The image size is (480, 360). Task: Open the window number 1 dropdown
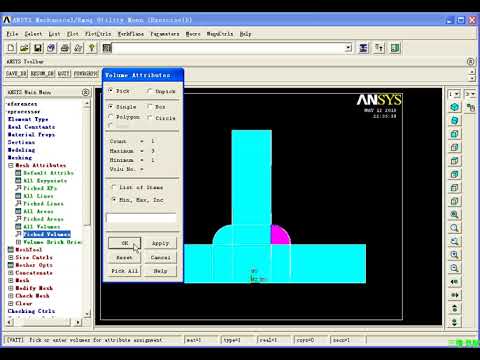(x=457, y=94)
